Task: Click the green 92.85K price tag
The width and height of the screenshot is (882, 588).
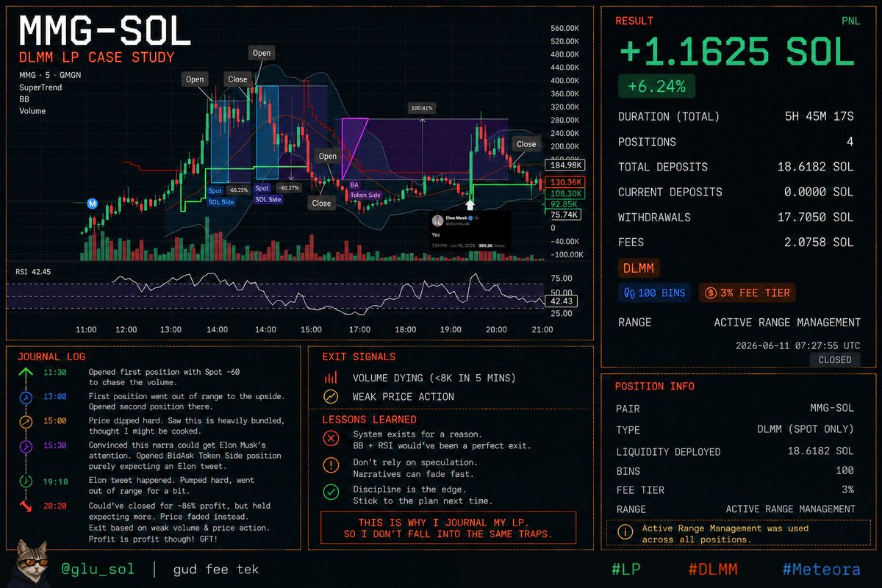Action: (x=563, y=204)
